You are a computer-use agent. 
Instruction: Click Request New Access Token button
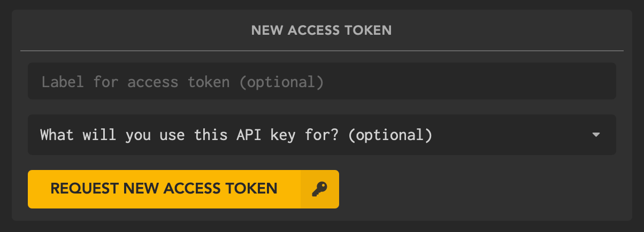183,189
